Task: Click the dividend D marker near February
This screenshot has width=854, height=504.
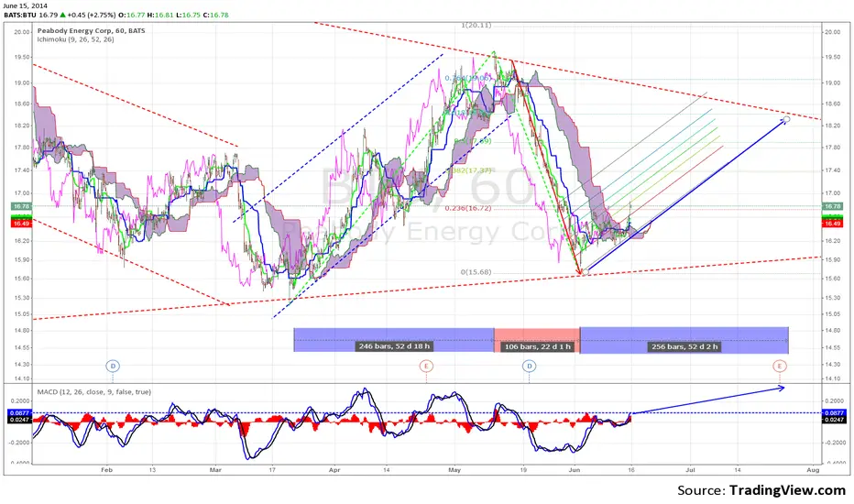Action: pyautogui.click(x=113, y=366)
